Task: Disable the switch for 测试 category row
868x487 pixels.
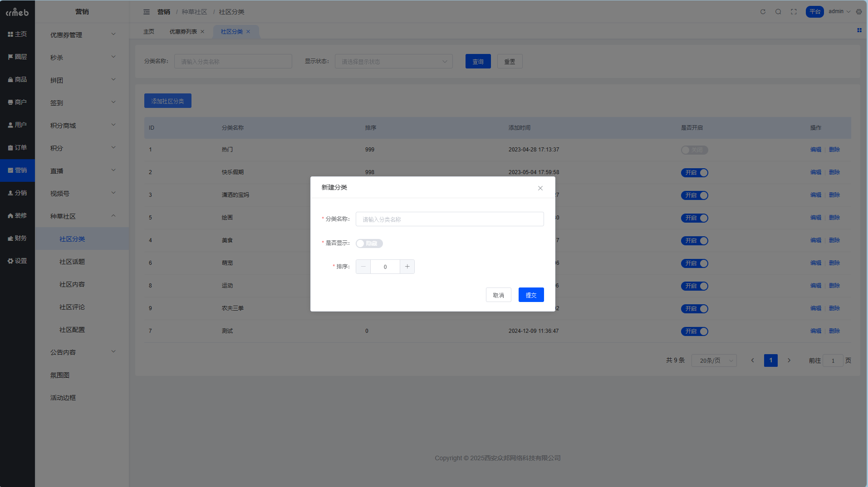Action: coord(694,331)
